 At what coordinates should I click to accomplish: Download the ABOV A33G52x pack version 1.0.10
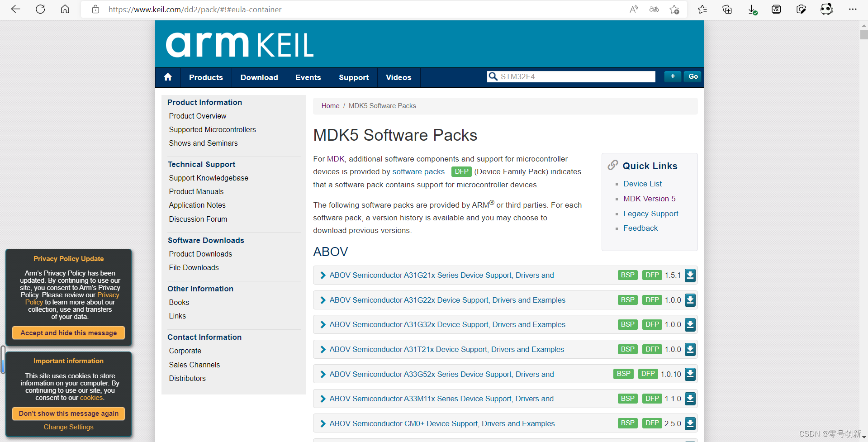pyautogui.click(x=690, y=374)
